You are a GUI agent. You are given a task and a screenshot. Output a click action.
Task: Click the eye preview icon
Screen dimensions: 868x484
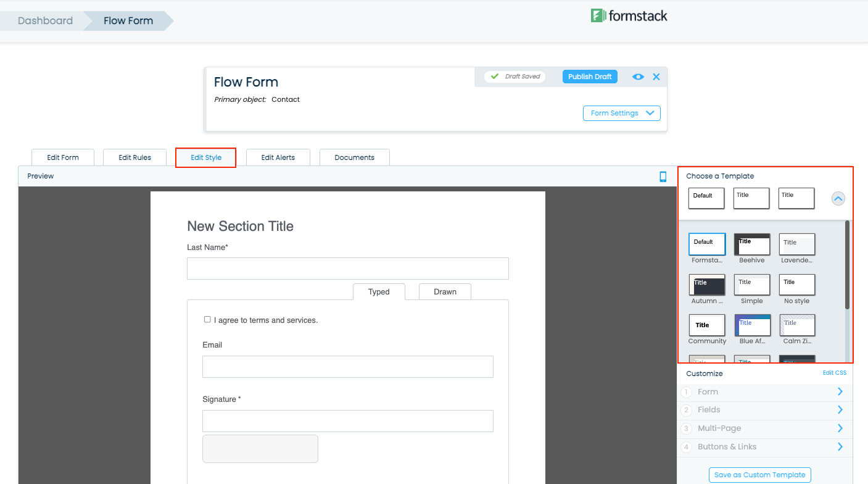tap(638, 77)
